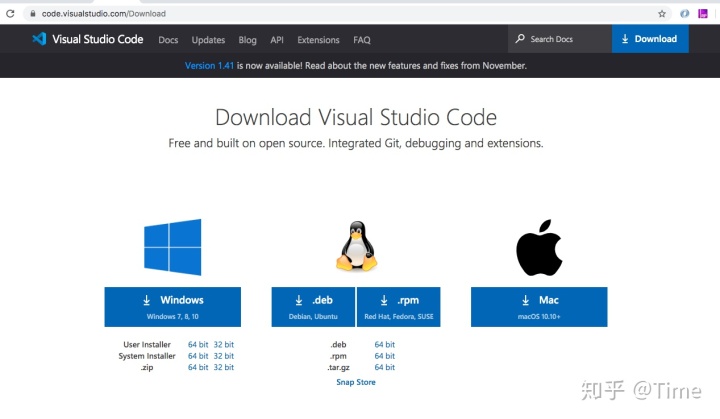Select System Installer 32 bit link
This screenshot has height=419, width=720.
224,356
